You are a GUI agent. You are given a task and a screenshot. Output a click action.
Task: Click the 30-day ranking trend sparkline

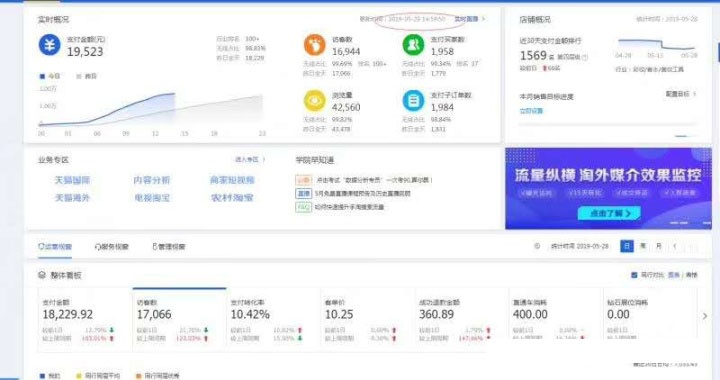tap(657, 45)
